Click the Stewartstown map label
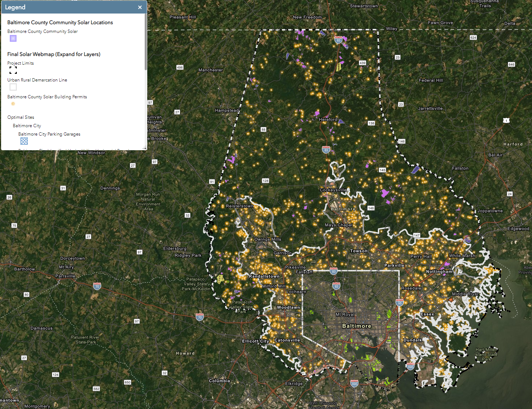 point(364,6)
